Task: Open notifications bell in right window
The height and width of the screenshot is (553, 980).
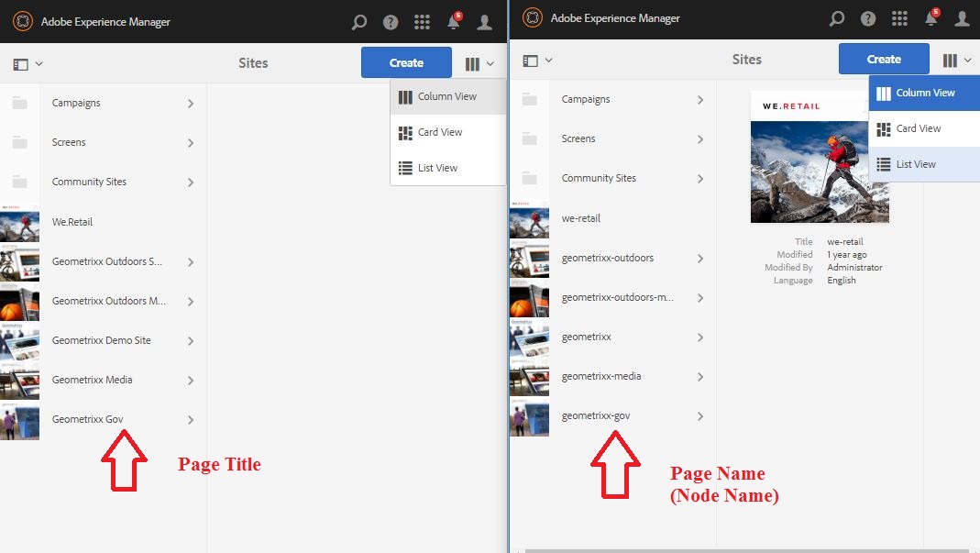Action: [931, 17]
